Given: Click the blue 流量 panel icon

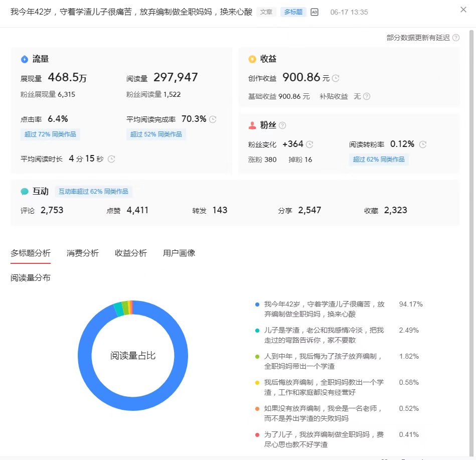Looking at the screenshot, I should pyautogui.click(x=24, y=59).
